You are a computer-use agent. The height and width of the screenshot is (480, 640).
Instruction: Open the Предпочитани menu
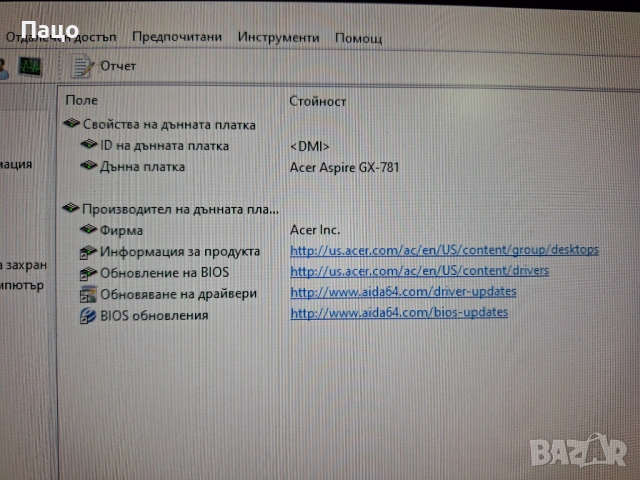177,37
